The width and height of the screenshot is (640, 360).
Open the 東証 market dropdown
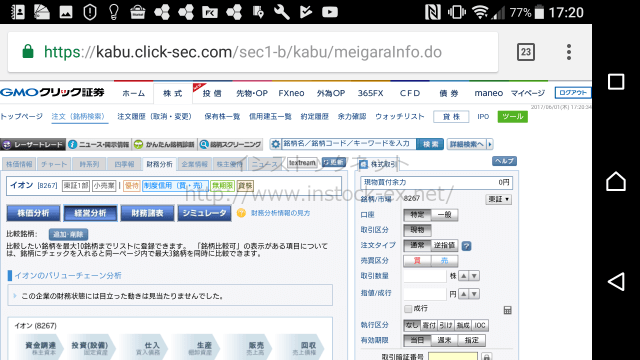[x=498, y=199]
